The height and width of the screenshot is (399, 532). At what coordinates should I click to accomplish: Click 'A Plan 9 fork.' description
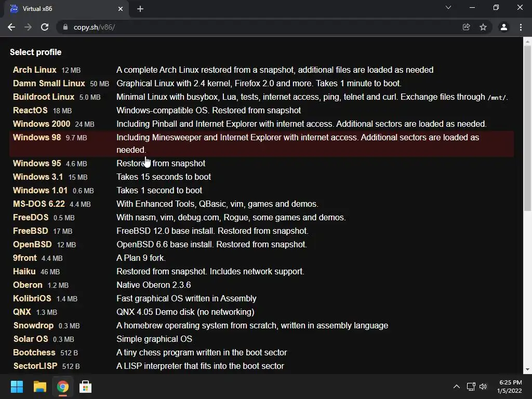click(141, 258)
